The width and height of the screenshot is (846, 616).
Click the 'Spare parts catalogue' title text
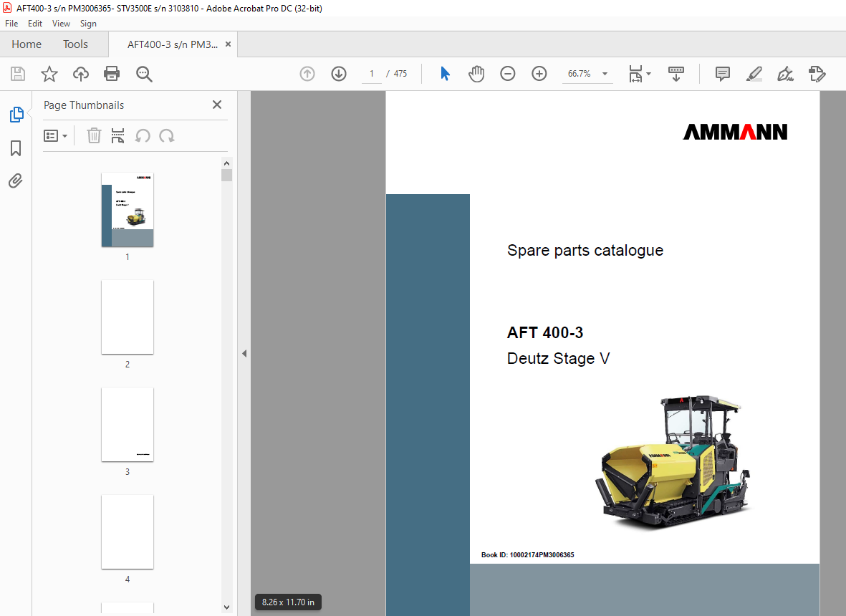[x=585, y=250]
